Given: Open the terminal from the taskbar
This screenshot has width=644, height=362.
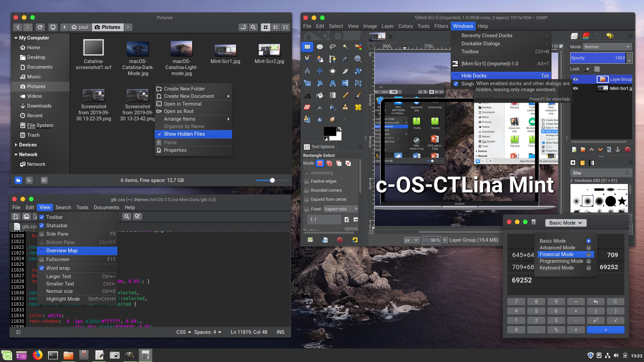Looking at the screenshot, I should click(53, 355).
